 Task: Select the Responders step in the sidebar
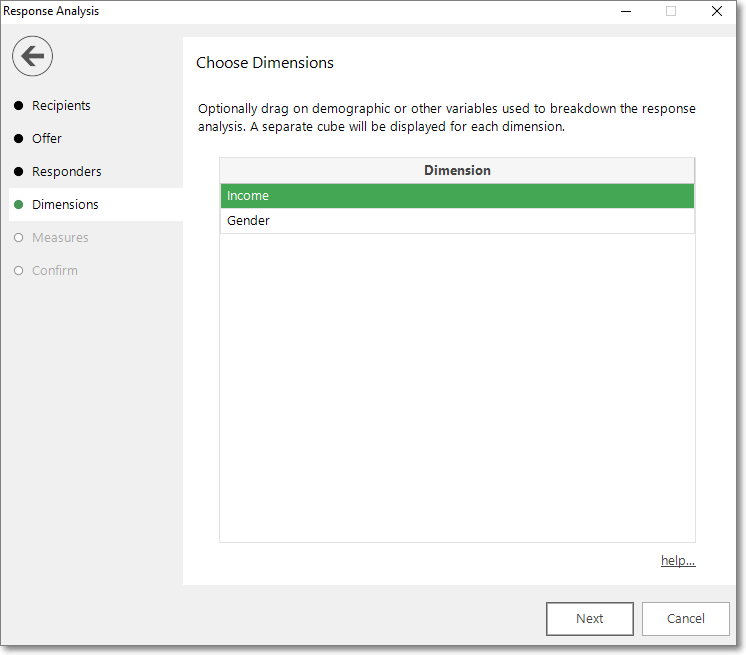67,172
